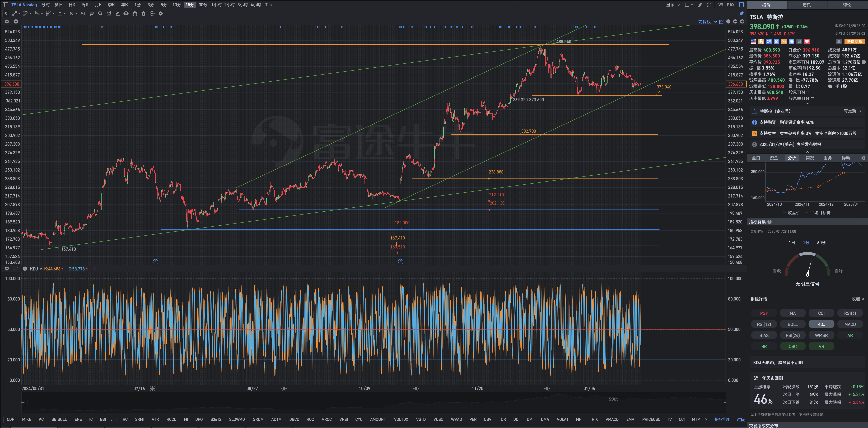Select the BOLL indicator chip

pyautogui.click(x=792, y=324)
